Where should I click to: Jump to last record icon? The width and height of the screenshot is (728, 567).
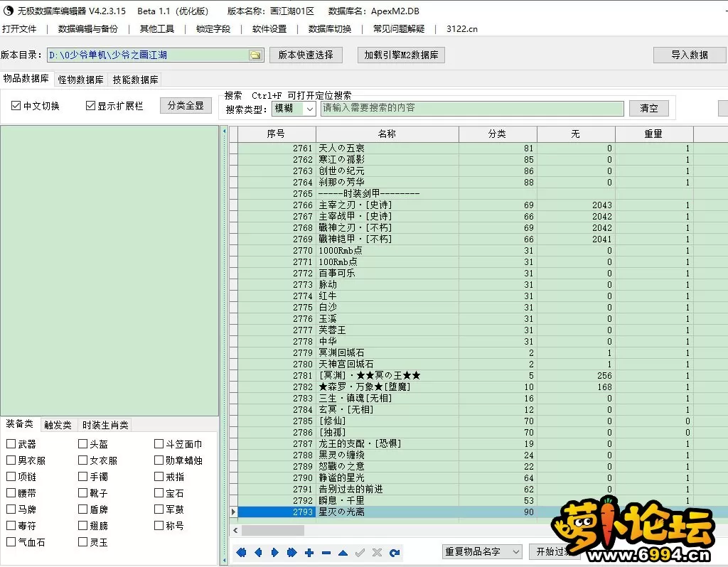(291, 553)
